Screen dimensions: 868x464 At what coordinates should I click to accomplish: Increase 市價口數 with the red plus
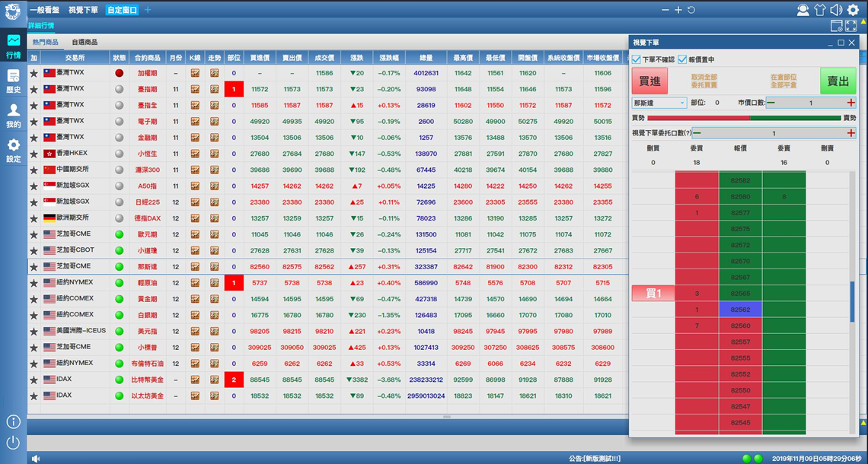point(850,103)
